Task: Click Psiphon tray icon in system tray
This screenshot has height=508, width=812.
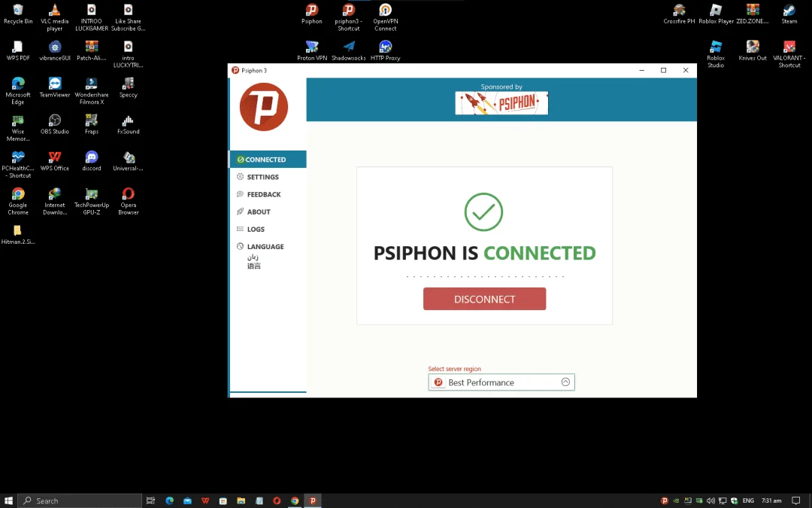Action: [x=665, y=500]
